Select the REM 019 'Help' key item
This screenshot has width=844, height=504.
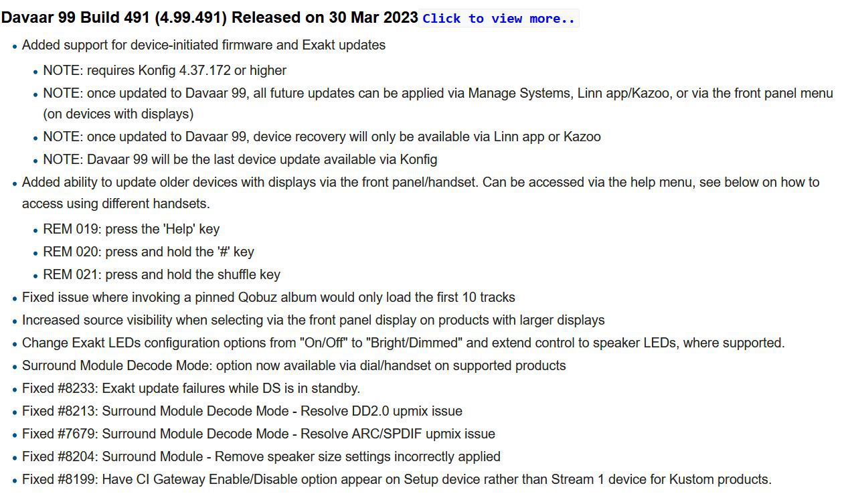(131, 229)
